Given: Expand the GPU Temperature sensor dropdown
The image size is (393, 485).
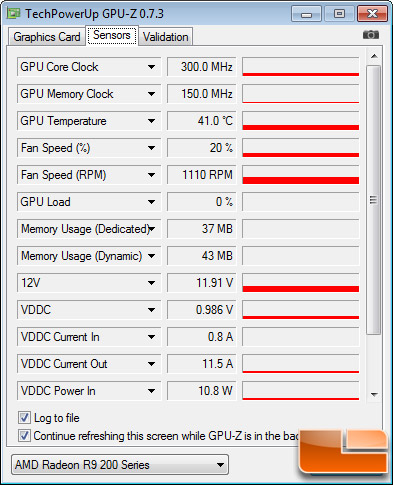Looking at the screenshot, I should pos(151,121).
